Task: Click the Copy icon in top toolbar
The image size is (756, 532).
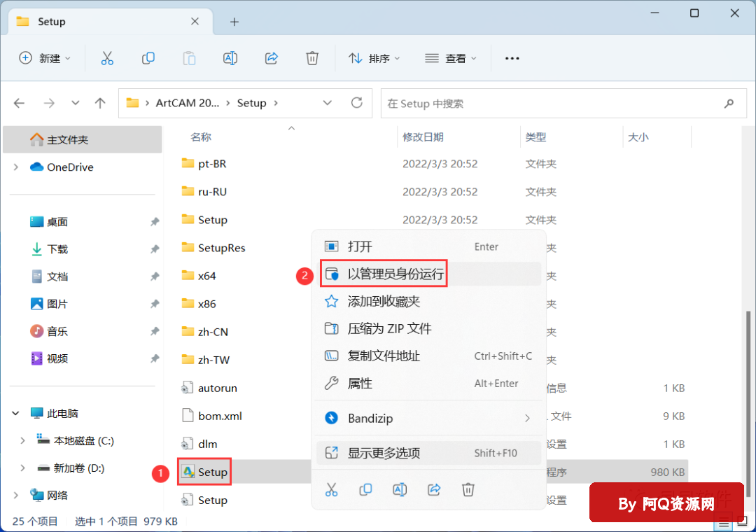Action: coord(148,58)
